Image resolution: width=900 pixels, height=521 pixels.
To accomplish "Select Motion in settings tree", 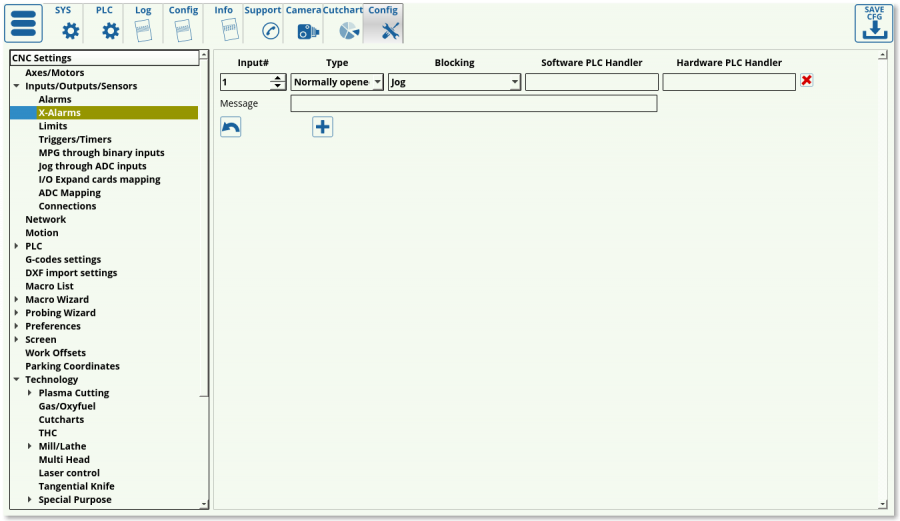I will (42, 233).
